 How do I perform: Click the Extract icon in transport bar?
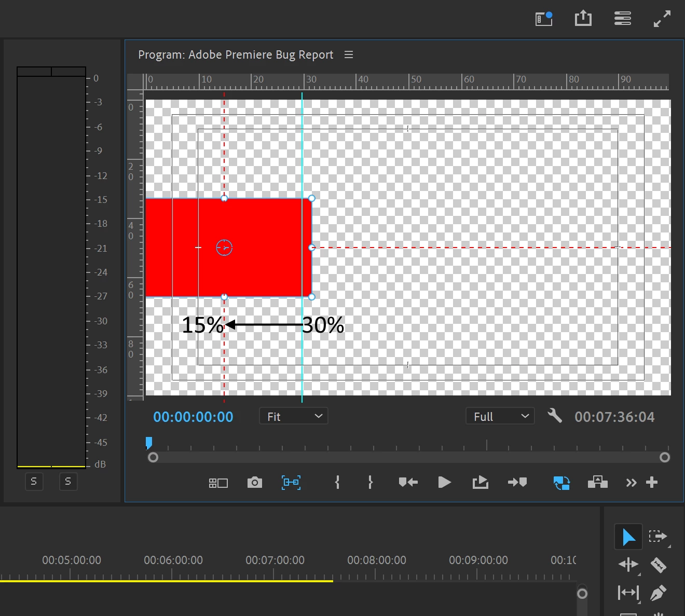click(x=598, y=483)
